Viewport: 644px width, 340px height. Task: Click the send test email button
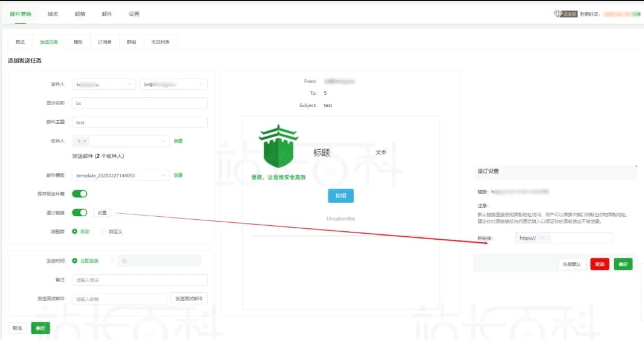click(189, 299)
